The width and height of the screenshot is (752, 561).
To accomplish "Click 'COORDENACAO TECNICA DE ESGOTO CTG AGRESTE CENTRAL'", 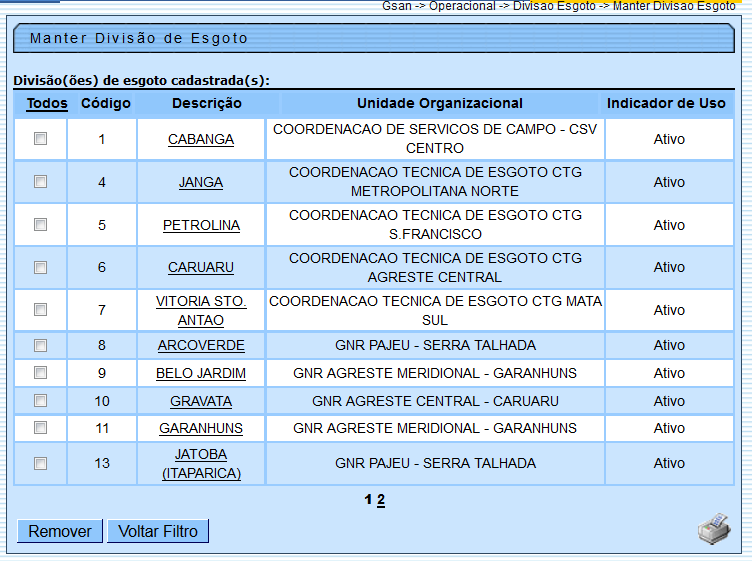I will pyautogui.click(x=435, y=267).
